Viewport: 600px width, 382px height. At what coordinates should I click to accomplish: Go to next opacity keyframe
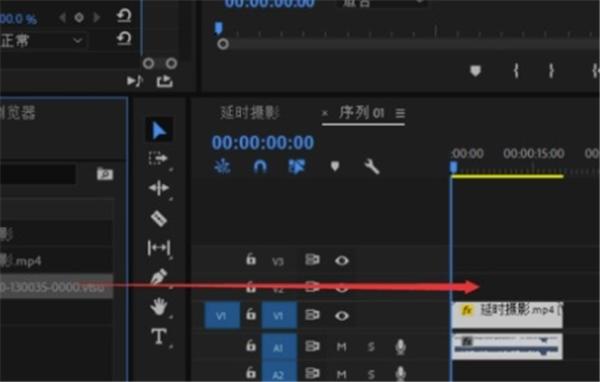coord(96,18)
